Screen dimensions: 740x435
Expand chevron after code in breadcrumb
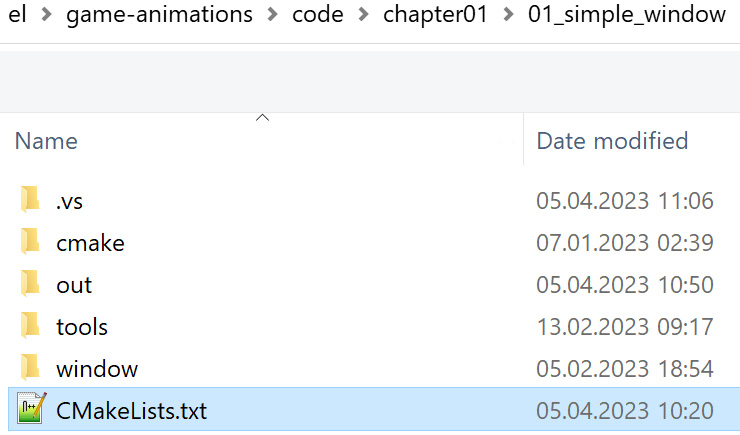[363, 15]
